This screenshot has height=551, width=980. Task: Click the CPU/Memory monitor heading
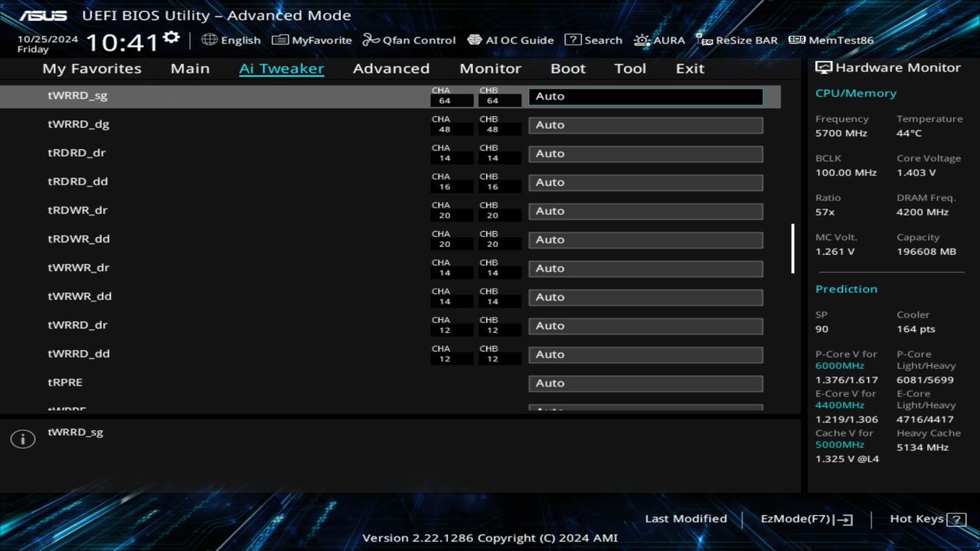click(x=856, y=93)
